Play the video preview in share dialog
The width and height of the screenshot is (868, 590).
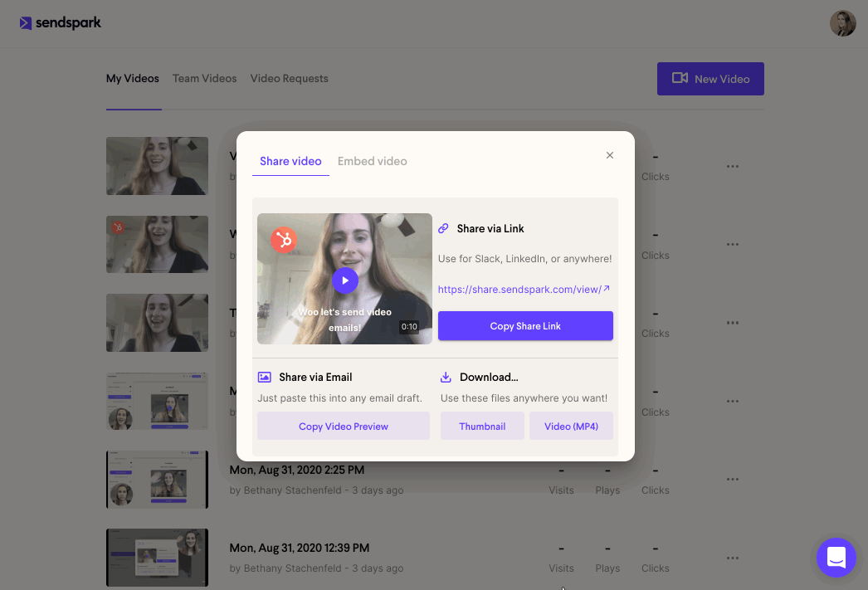click(x=345, y=280)
